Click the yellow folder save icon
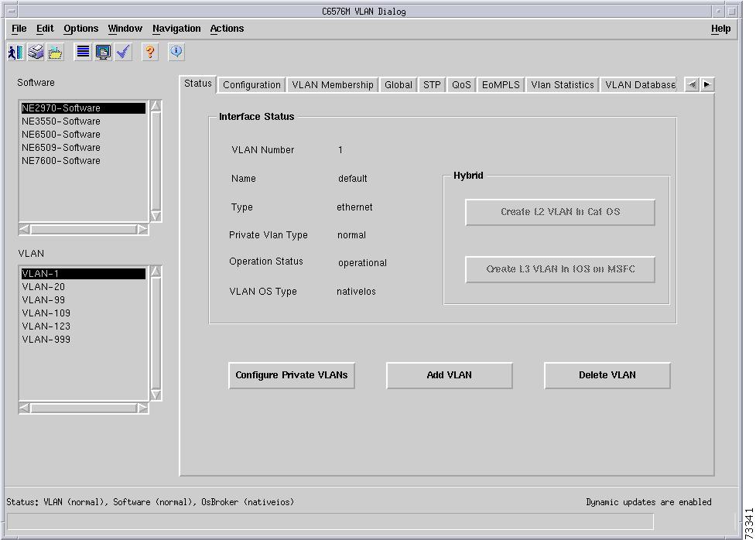Viewport: 756px width, 540px height. point(56,52)
